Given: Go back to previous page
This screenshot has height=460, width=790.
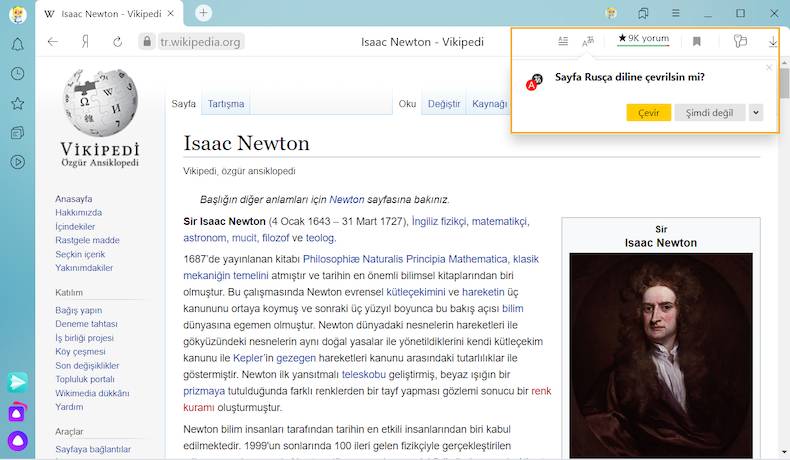Looking at the screenshot, I should point(53,42).
